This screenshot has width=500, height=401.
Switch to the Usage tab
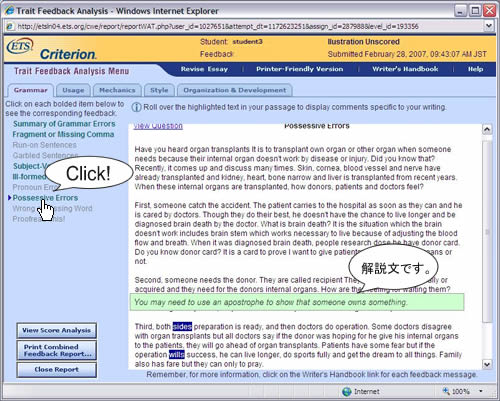(73, 90)
